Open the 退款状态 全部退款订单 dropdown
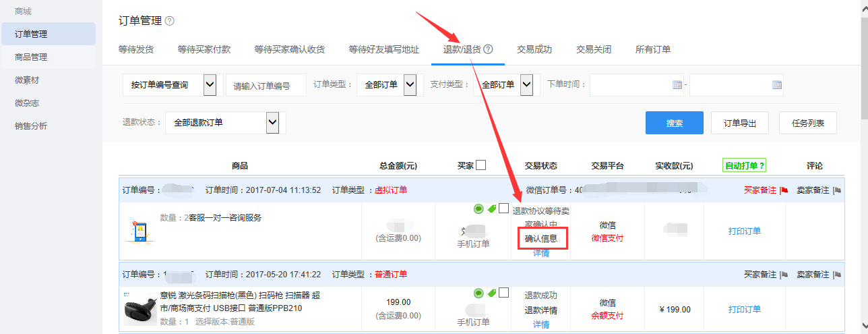 (x=272, y=122)
